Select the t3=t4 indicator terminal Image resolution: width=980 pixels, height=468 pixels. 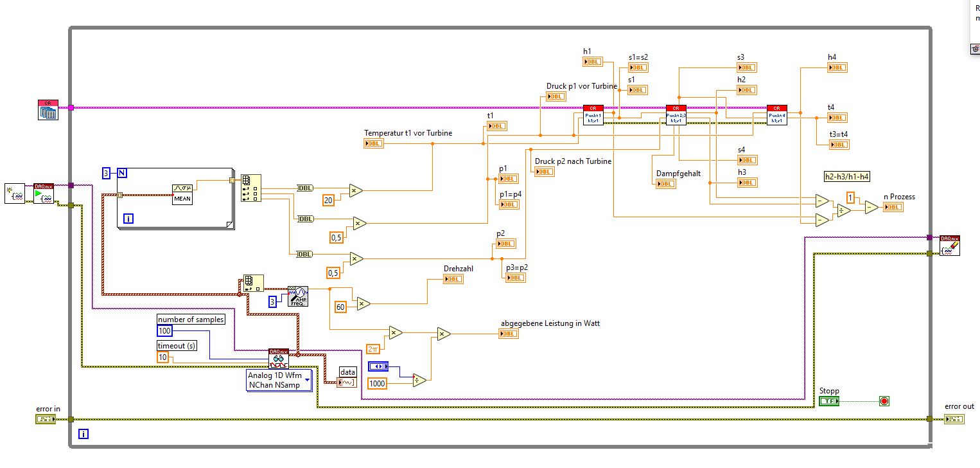(x=839, y=145)
